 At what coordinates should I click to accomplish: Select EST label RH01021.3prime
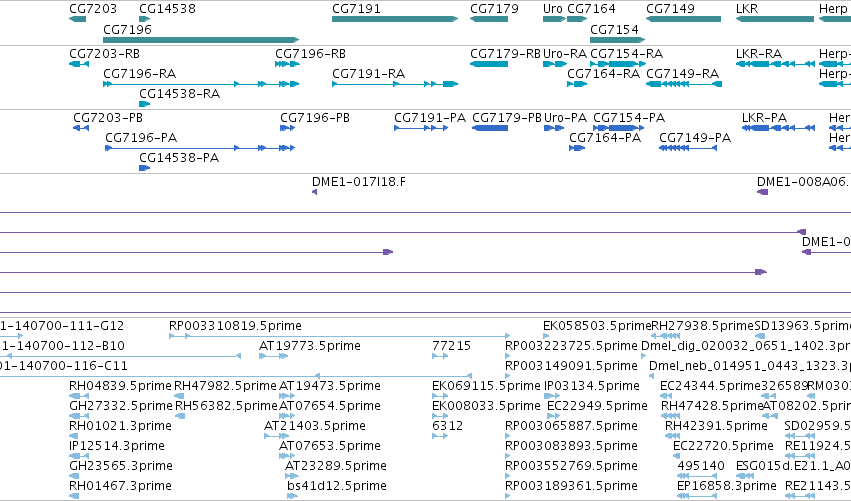[120, 426]
